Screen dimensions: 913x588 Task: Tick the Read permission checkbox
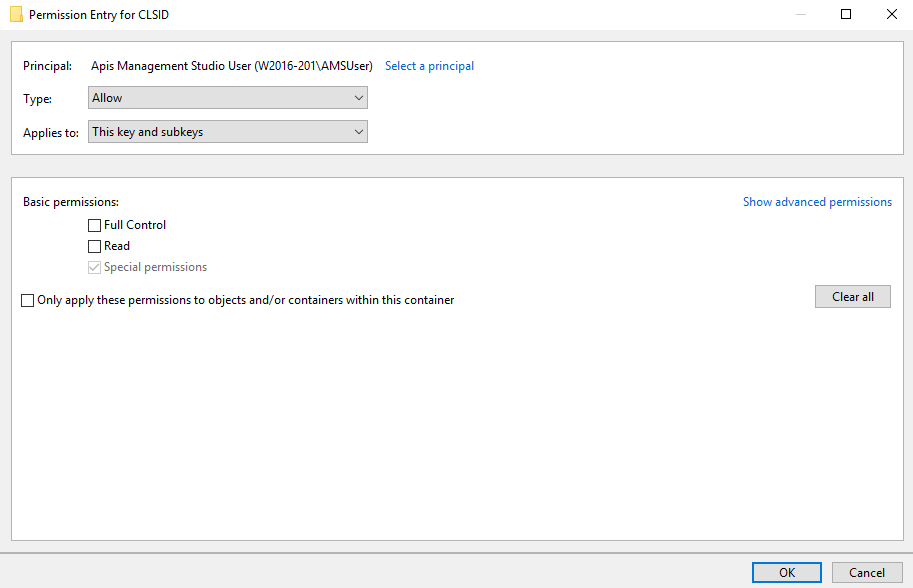point(95,246)
